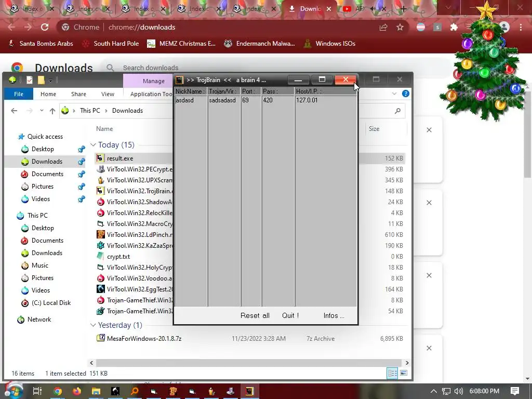This screenshot has height=399, width=532.
Task: Go up one folder level in Explorer
Action: click(52, 111)
